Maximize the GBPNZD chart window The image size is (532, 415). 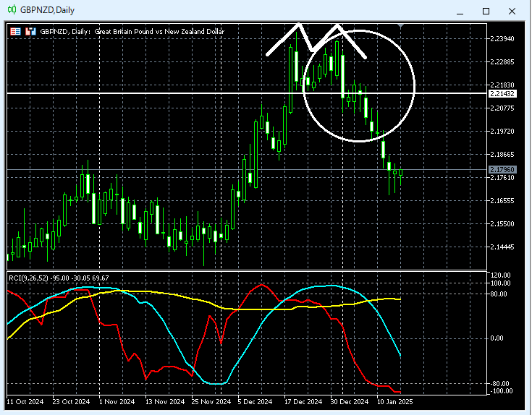click(x=486, y=11)
